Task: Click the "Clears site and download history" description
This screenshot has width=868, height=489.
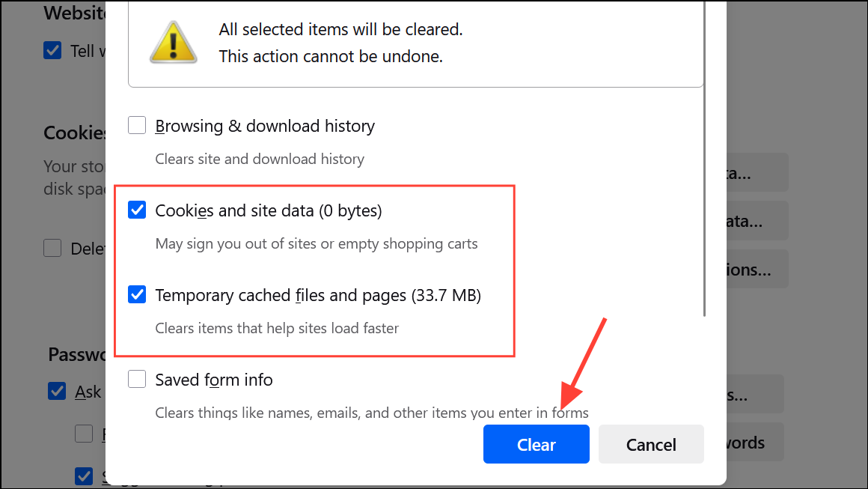Action: (260, 159)
